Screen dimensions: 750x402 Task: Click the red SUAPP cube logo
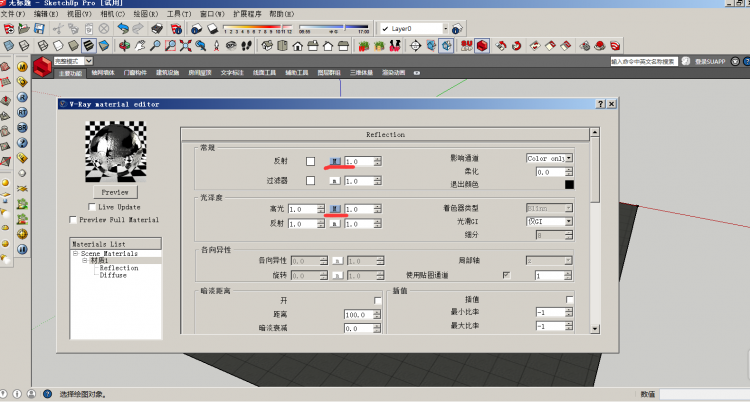click(x=42, y=66)
